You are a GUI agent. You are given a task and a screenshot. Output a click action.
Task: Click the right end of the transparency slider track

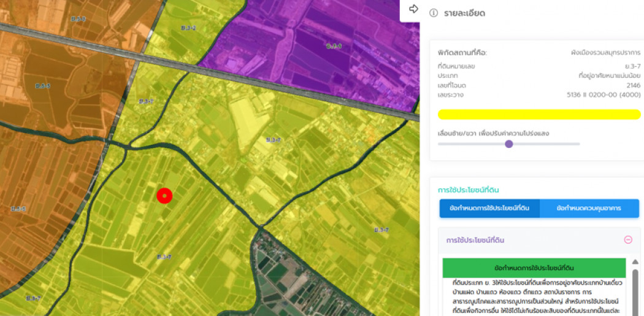(578, 144)
